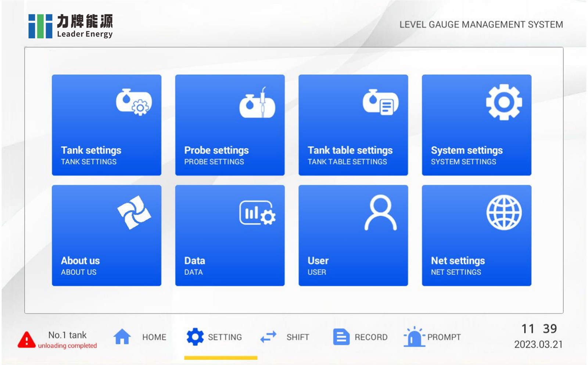Click the Shift swap arrows icon
The height and width of the screenshot is (368, 588).
point(268,337)
